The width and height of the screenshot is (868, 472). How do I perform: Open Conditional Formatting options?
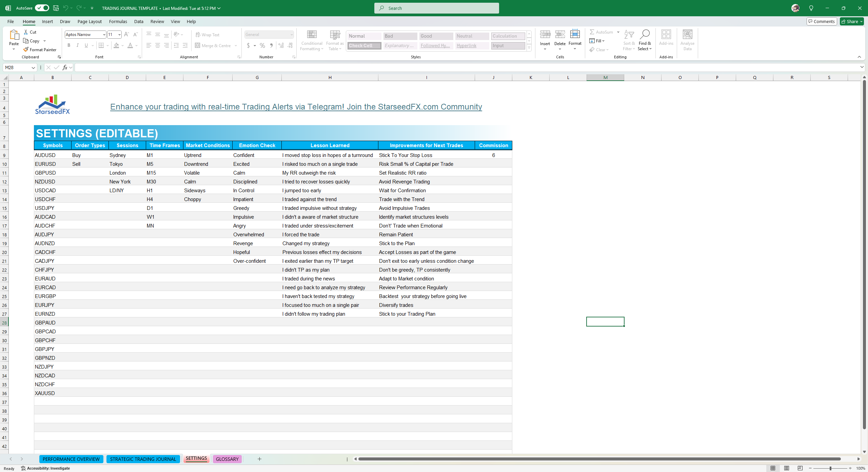click(x=312, y=40)
